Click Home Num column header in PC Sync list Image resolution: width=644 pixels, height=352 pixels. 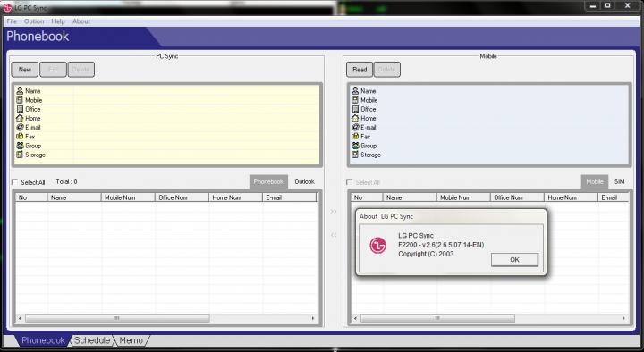click(236, 197)
